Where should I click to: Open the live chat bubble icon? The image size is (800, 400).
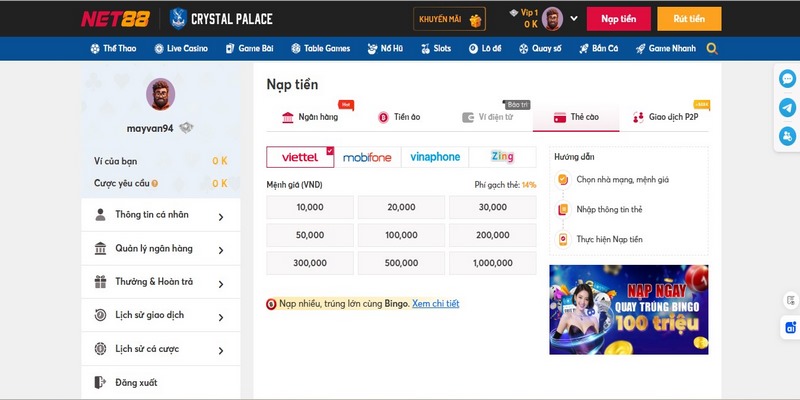(787, 79)
